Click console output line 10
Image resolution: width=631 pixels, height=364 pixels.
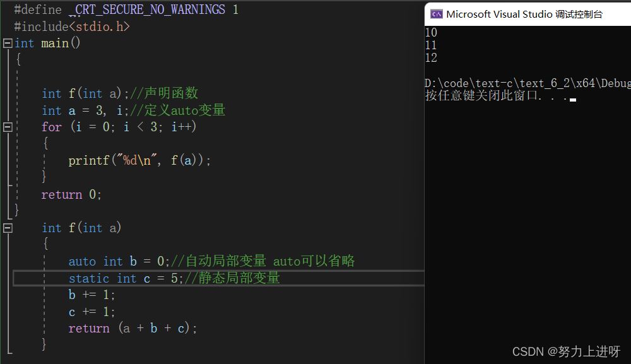pos(431,33)
